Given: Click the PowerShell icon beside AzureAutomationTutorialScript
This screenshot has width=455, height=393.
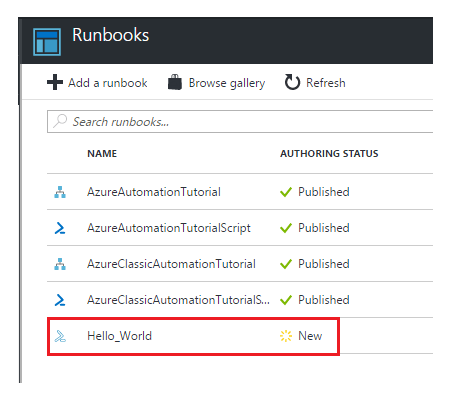Looking at the screenshot, I should (60, 228).
